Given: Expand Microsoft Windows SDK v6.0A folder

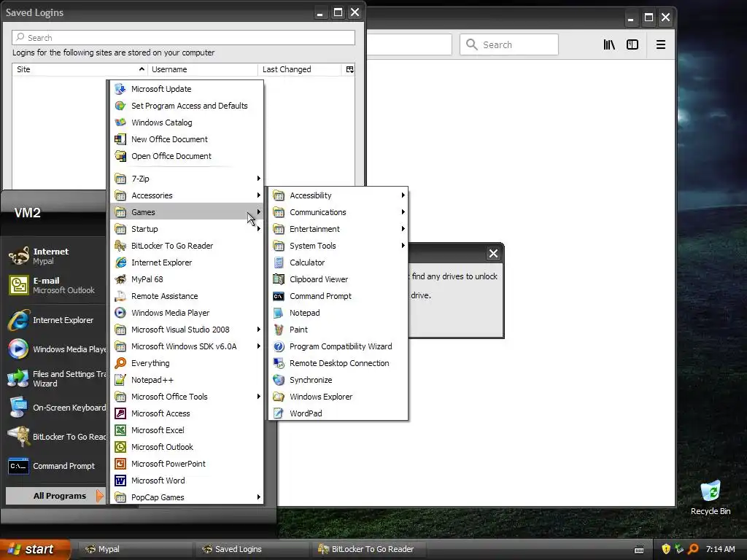Looking at the screenshot, I should coord(187,346).
